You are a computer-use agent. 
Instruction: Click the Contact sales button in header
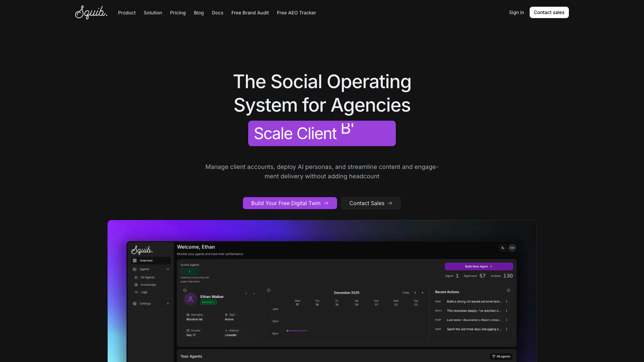point(549,12)
